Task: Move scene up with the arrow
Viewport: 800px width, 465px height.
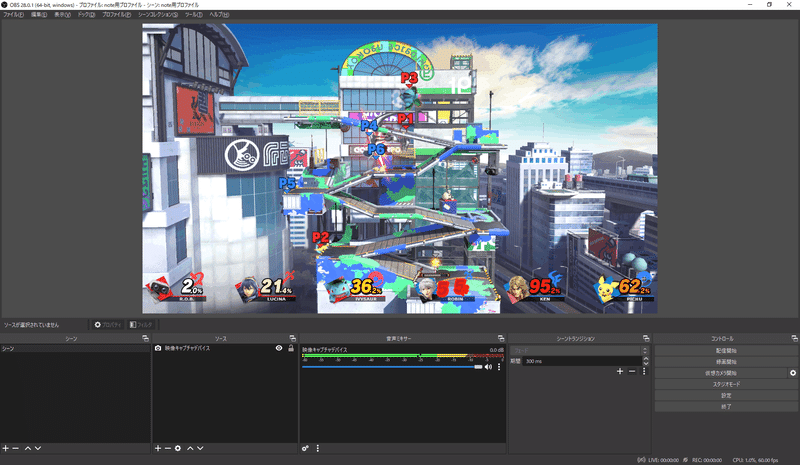Action: (28, 448)
